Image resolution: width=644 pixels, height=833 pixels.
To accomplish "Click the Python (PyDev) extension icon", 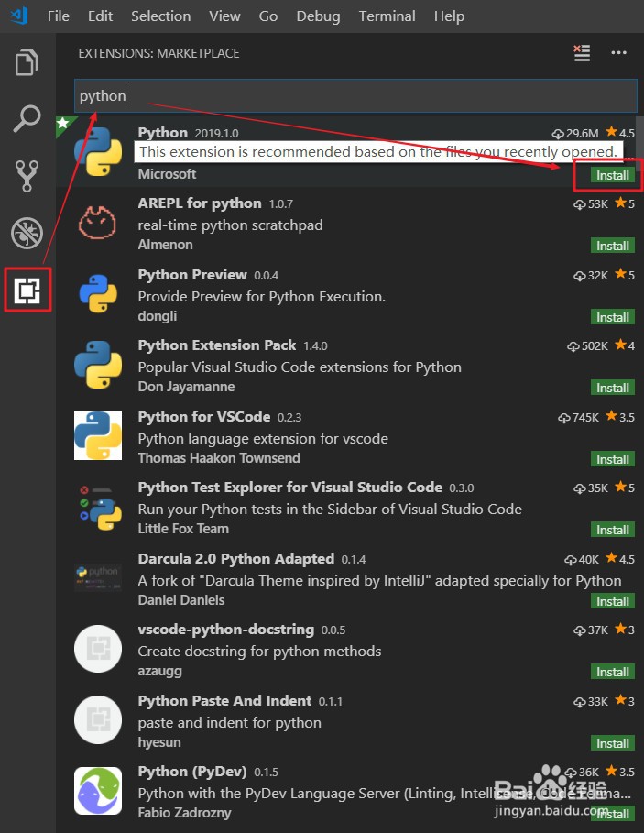I will [x=98, y=791].
